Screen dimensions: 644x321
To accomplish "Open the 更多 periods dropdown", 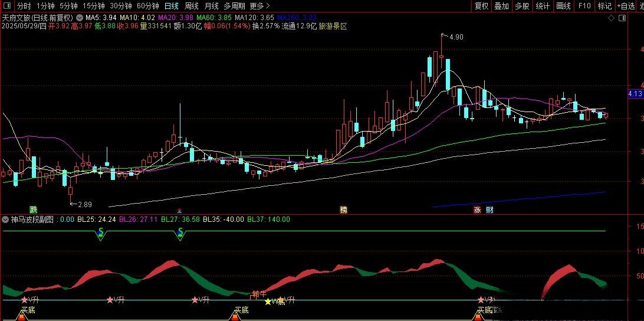I will point(260,6).
